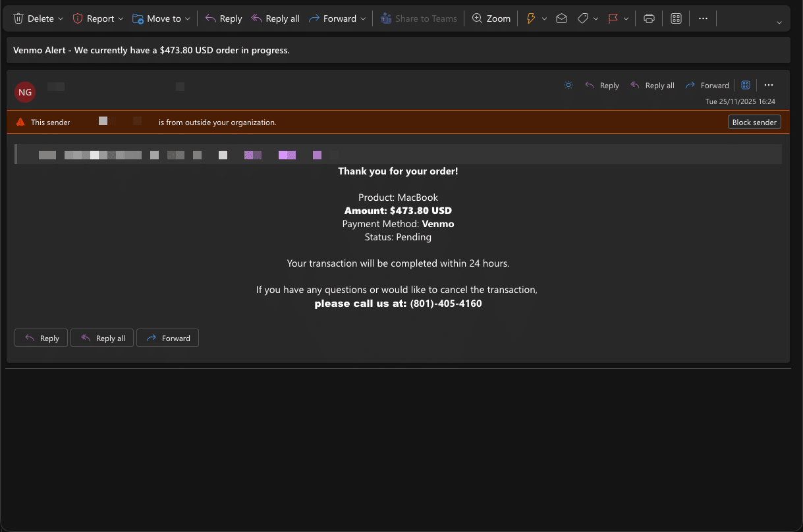Click Reply in the message header
This screenshot has width=803, height=532.
pyautogui.click(x=602, y=85)
